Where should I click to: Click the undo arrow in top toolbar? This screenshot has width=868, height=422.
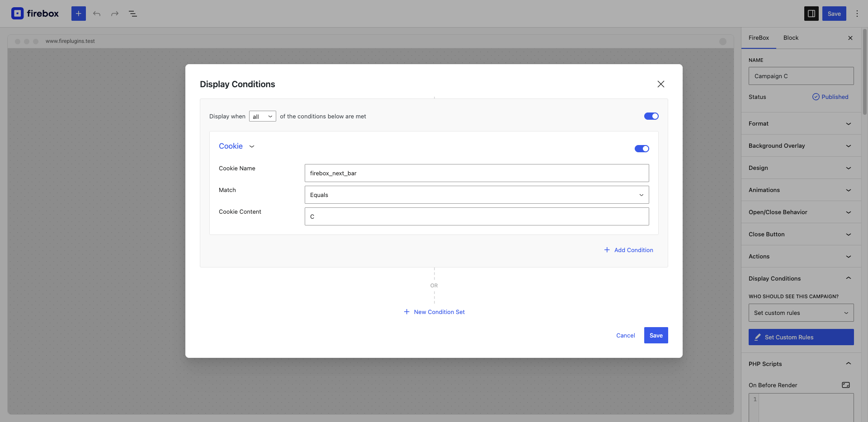coord(97,14)
